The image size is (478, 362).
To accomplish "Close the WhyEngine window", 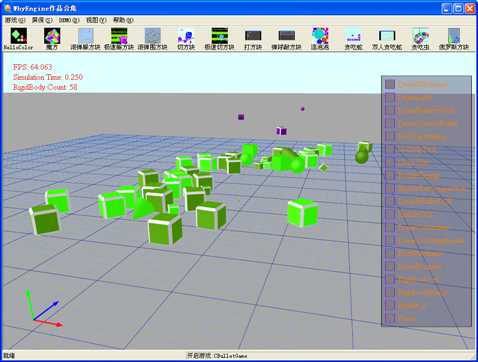I will pyautogui.click(x=470, y=8).
